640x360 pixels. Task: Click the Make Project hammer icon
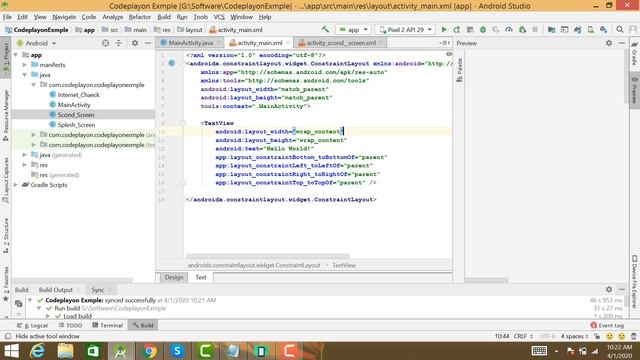click(325, 29)
